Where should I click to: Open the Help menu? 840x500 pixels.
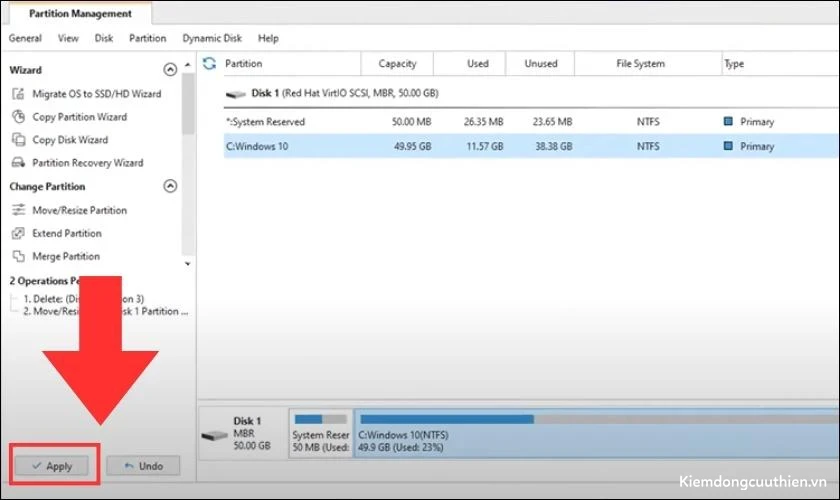pos(268,38)
